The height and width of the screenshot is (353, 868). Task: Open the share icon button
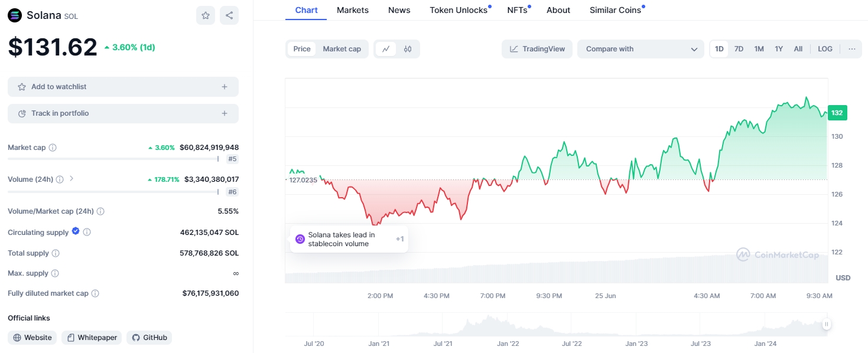[229, 15]
